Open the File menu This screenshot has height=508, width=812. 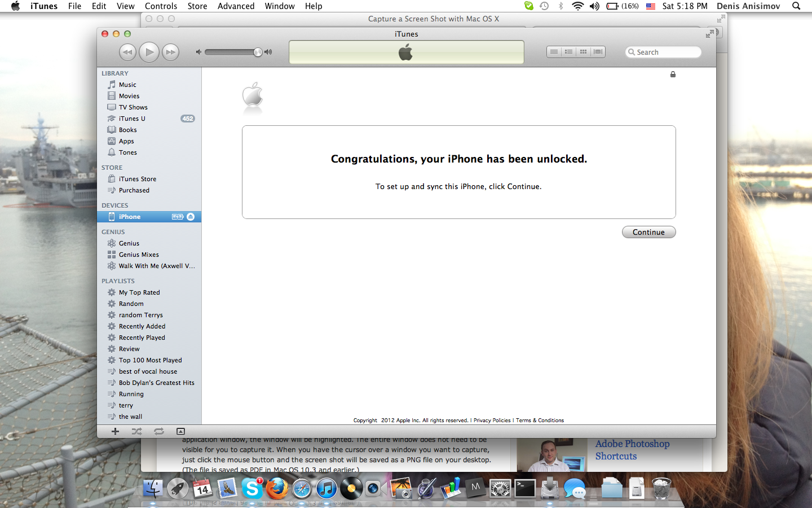click(74, 6)
